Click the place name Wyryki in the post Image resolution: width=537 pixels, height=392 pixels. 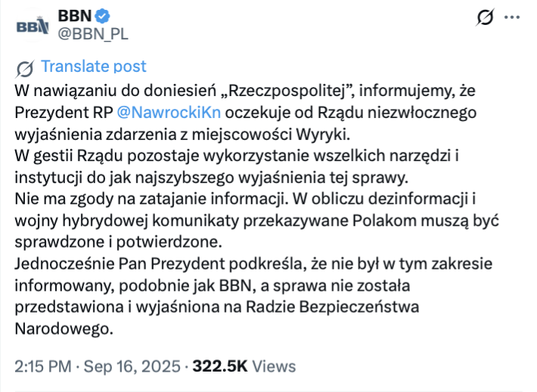coord(323,134)
